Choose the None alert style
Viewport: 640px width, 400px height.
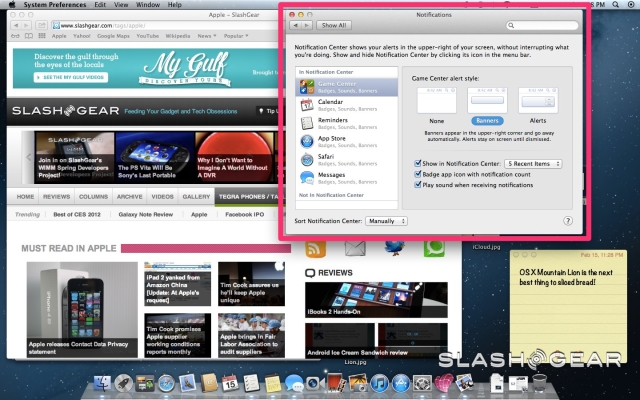[x=436, y=106]
